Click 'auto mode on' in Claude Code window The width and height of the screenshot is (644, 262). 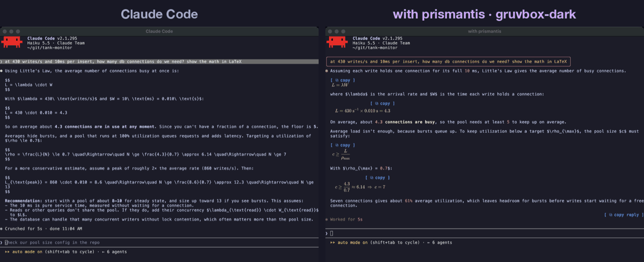pyautogui.click(x=27, y=251)
